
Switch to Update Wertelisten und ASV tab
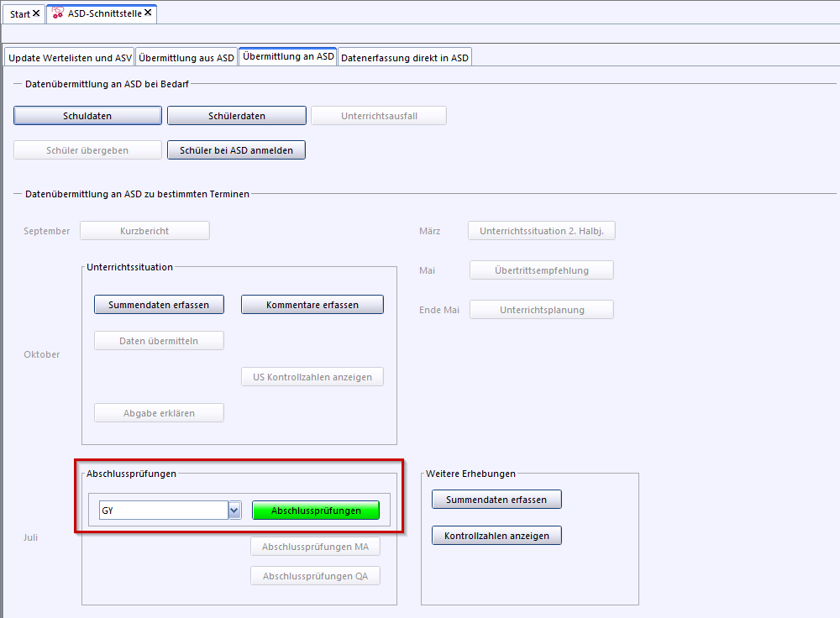pos(70,58)
